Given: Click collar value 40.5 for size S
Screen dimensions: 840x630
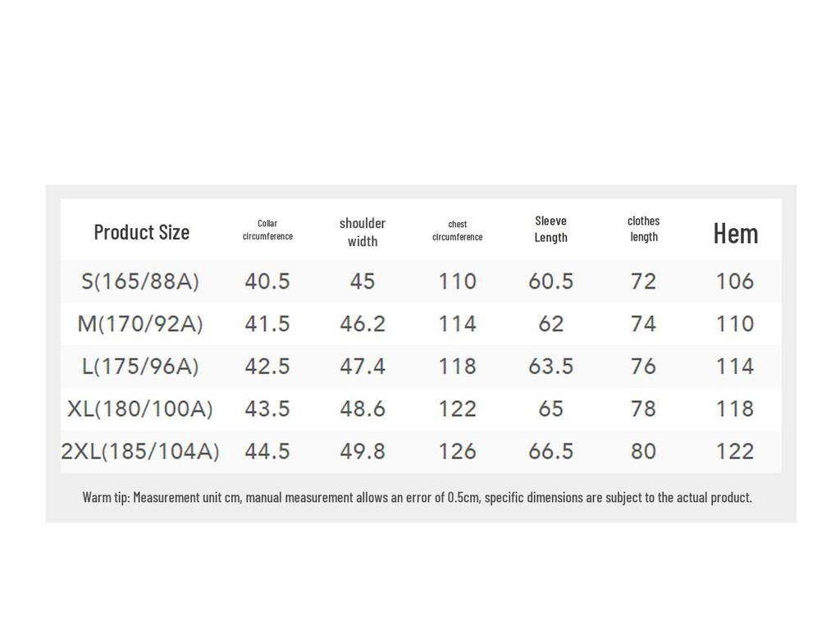Looking at the screenshot, I should [x=267, y=281].
